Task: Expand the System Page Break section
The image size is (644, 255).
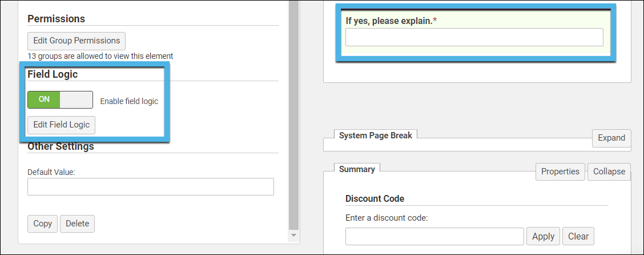Action: tap(611, 138)
